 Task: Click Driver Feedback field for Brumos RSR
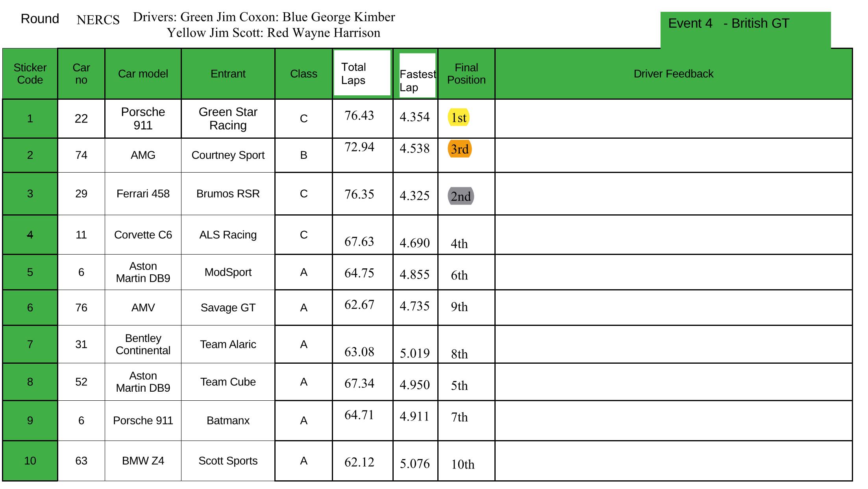673,194
